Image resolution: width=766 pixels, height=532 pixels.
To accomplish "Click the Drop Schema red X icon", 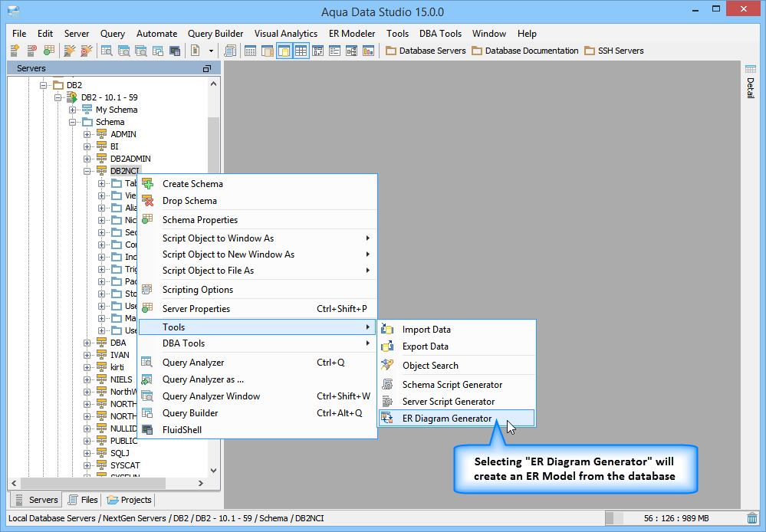I will (x=147, y=200).
